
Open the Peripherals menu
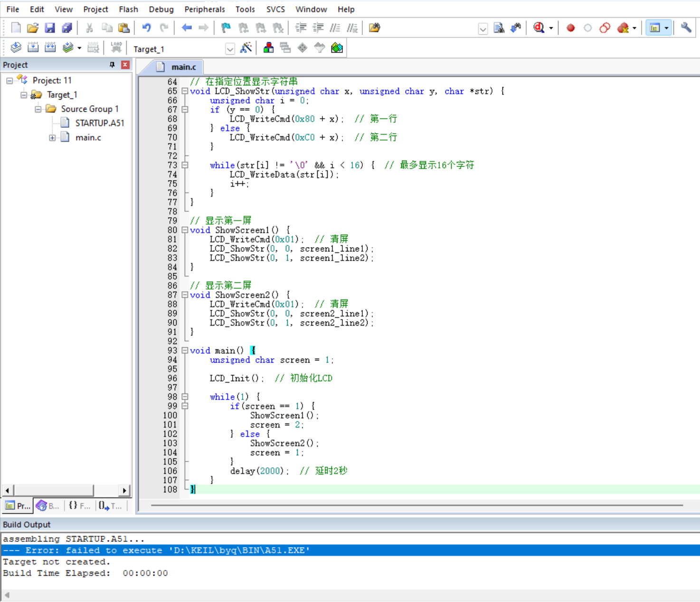tap(204, 9)
